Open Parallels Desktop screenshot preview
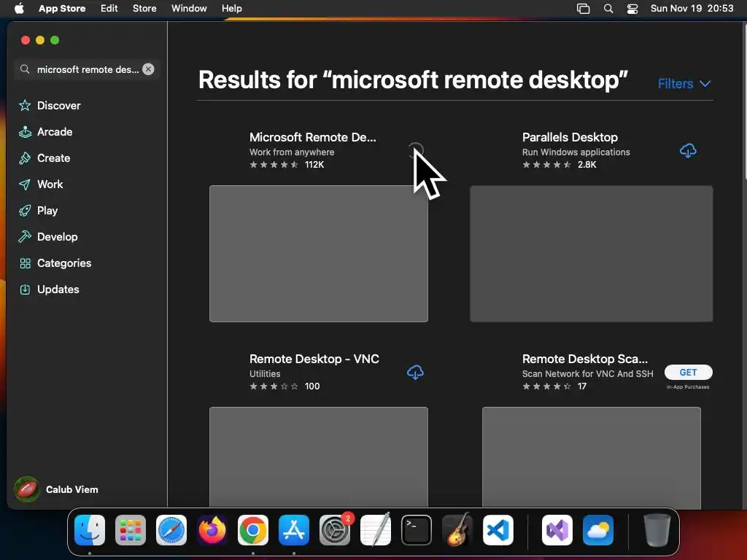The image size is (747, 560). [591, 254]
